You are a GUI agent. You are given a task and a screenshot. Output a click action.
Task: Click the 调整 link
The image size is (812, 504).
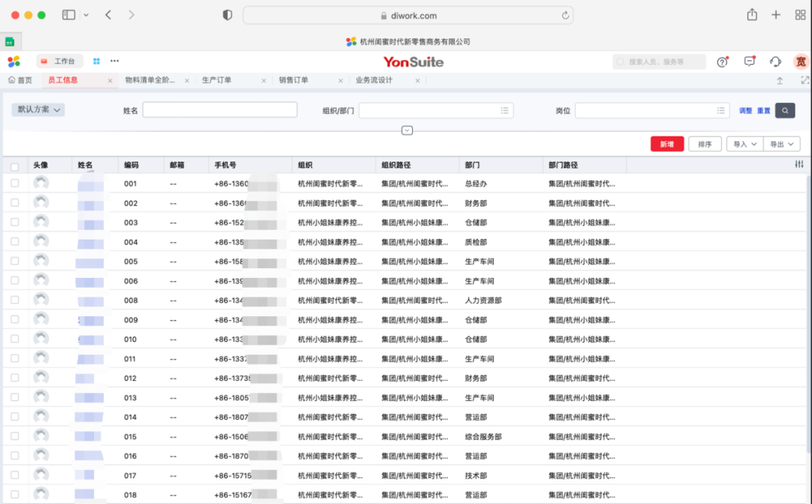[745, 110]
